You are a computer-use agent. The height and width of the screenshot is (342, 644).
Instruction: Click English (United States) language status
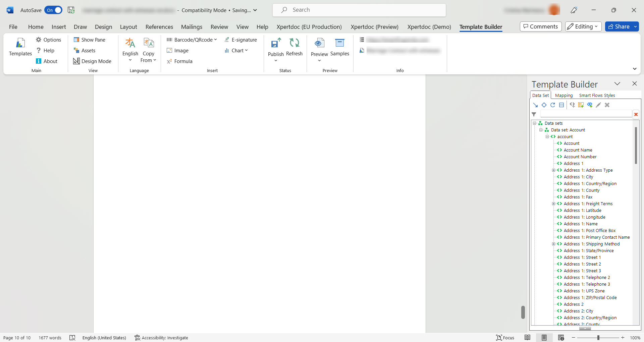pyautogui.click(x=104, y=338)
